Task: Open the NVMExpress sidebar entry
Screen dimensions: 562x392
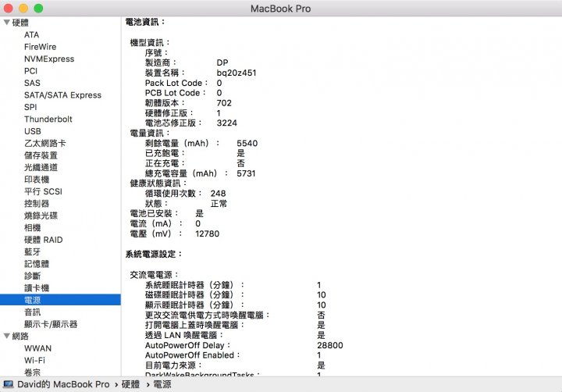Action: [x=49, y=59]
